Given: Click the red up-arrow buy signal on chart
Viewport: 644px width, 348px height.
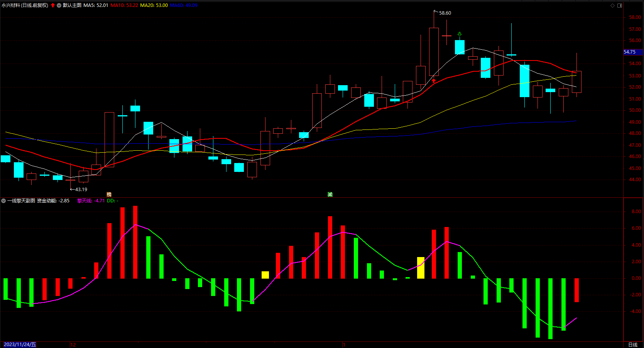Looking at the screenshot, I should click(x=434, y=81).
